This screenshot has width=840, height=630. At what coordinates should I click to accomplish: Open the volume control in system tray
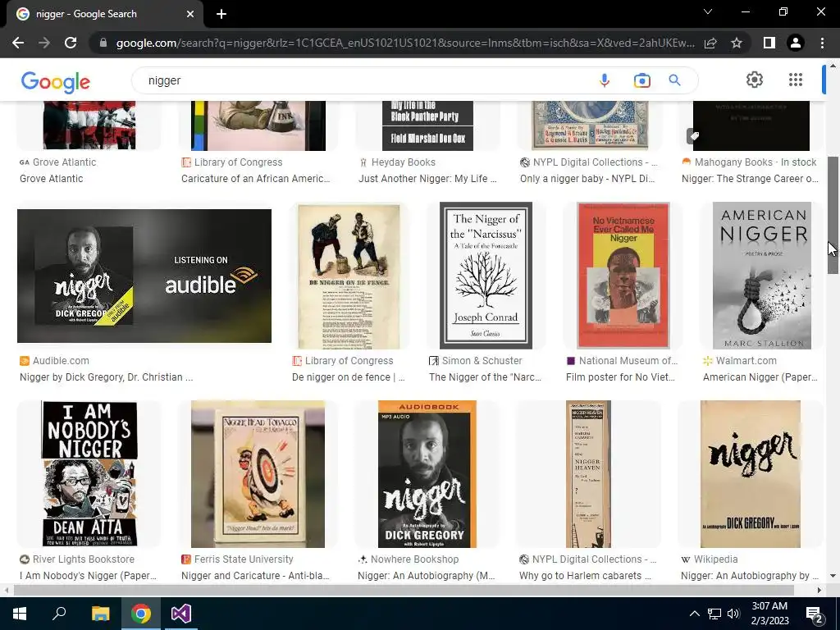733,614
